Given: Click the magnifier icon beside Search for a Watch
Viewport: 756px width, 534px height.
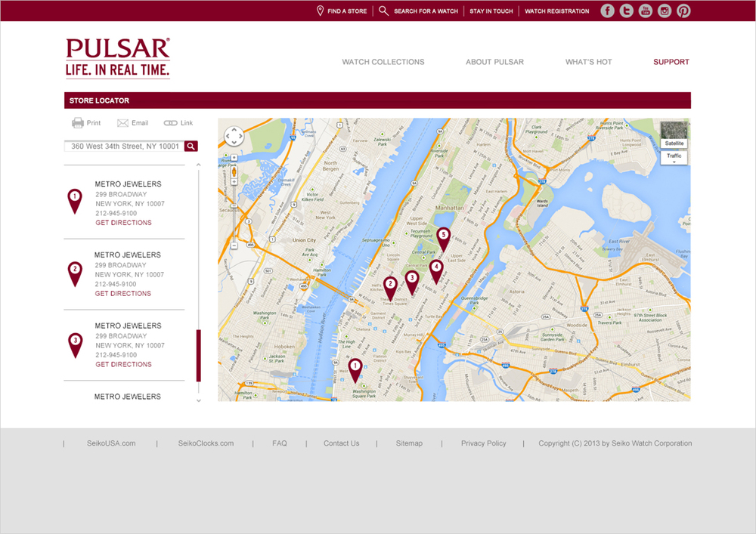Looking at the screenshot, I should point(383,11).
